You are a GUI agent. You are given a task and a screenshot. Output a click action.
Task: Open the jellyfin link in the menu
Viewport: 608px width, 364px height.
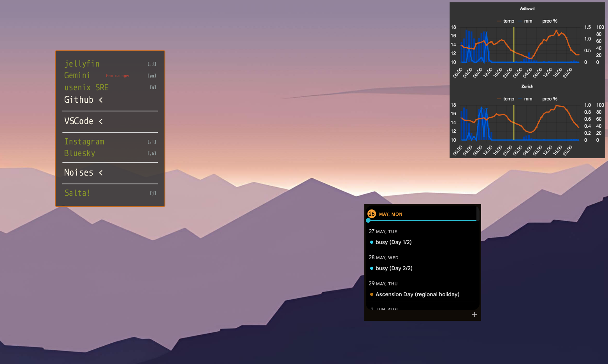[82, 64]
